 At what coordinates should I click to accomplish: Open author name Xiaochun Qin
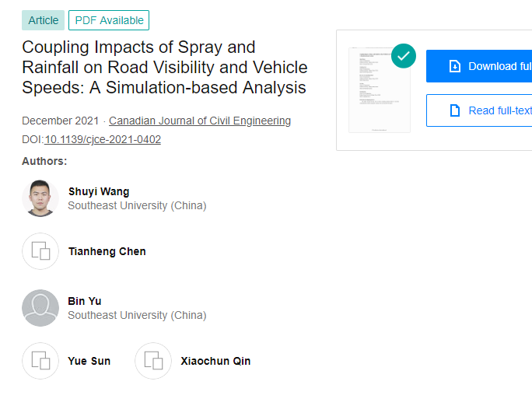pyautogui.click(x=215, y=361)
